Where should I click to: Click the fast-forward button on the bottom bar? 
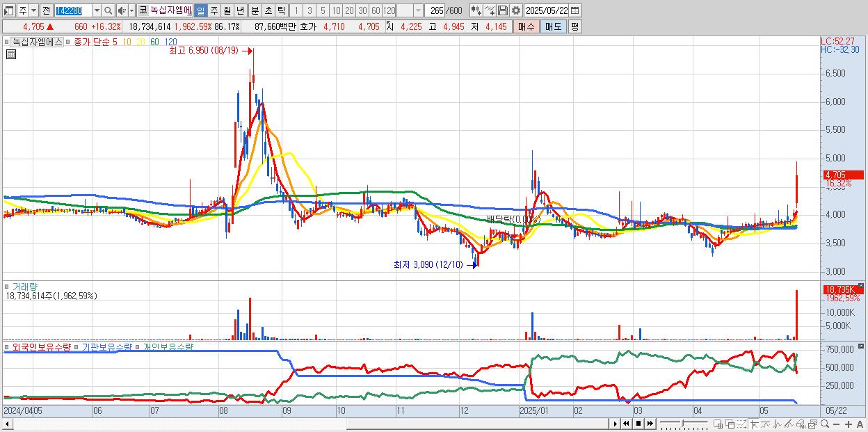(650, 424)
